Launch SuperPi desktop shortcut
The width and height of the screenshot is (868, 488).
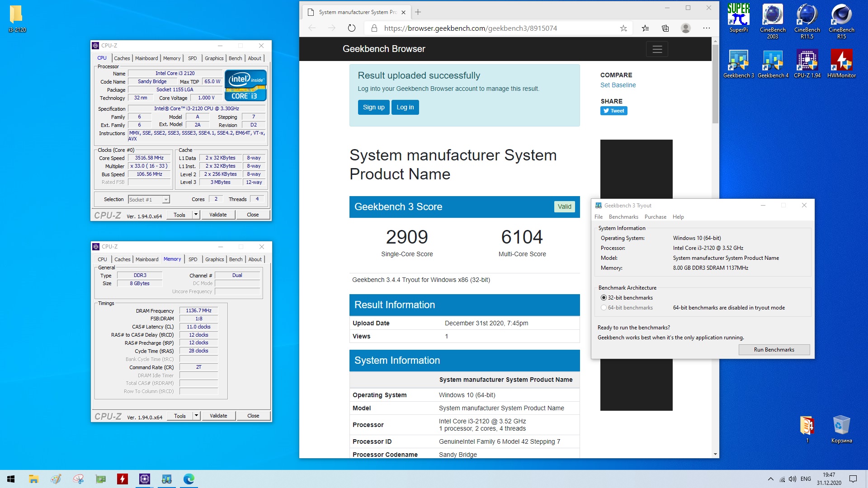[738, 19]
